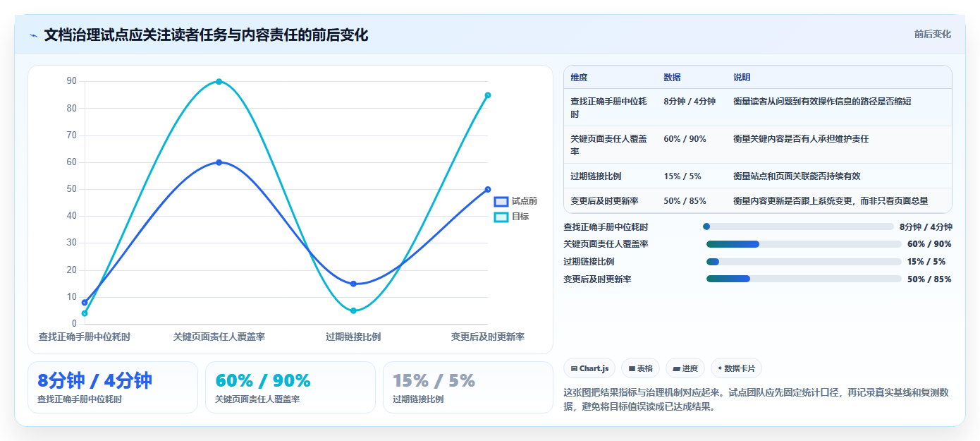
Task: Click x-axis label 变更后及时更新率
Action: (488, 337)
